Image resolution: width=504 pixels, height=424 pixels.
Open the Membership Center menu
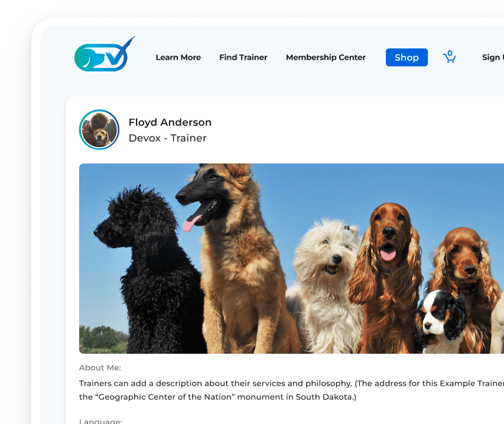(326, 57)
